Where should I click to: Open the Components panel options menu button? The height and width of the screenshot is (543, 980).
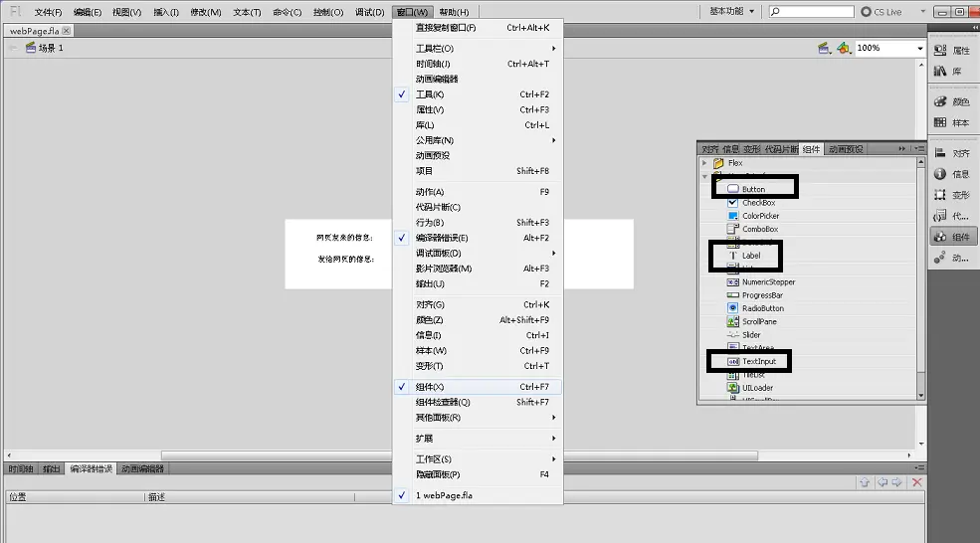tap(918, 149)
